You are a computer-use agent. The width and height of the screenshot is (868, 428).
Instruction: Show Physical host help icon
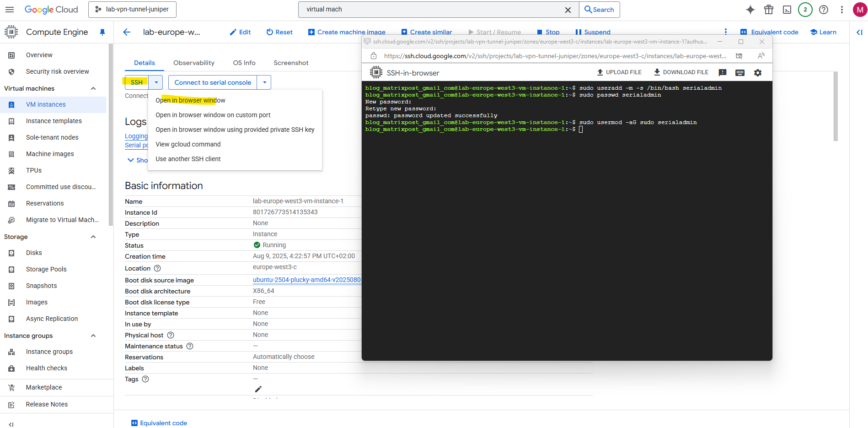(x=171, y=335)
